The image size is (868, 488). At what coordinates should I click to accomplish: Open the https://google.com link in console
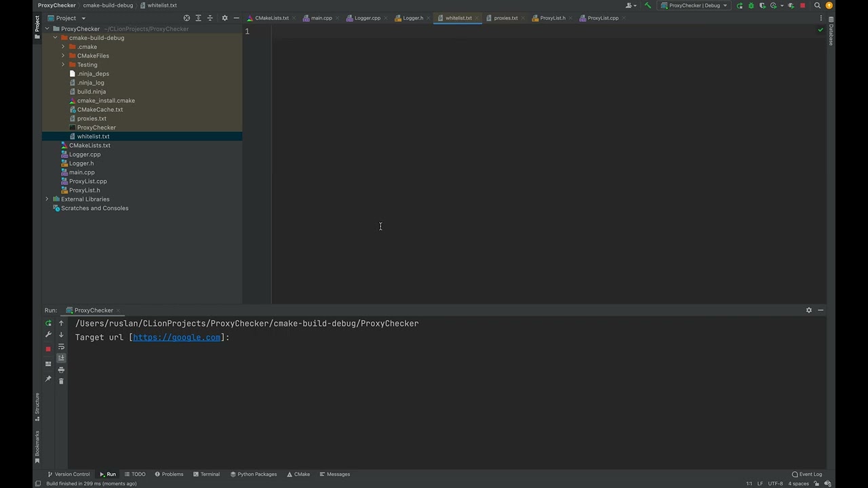tap(176, 338)
